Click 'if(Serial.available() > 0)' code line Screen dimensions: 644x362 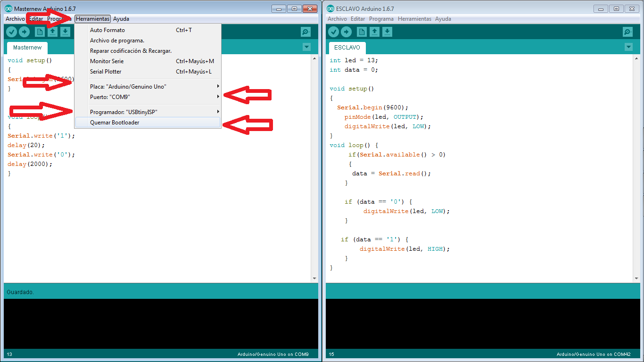[x=397, y=155]
